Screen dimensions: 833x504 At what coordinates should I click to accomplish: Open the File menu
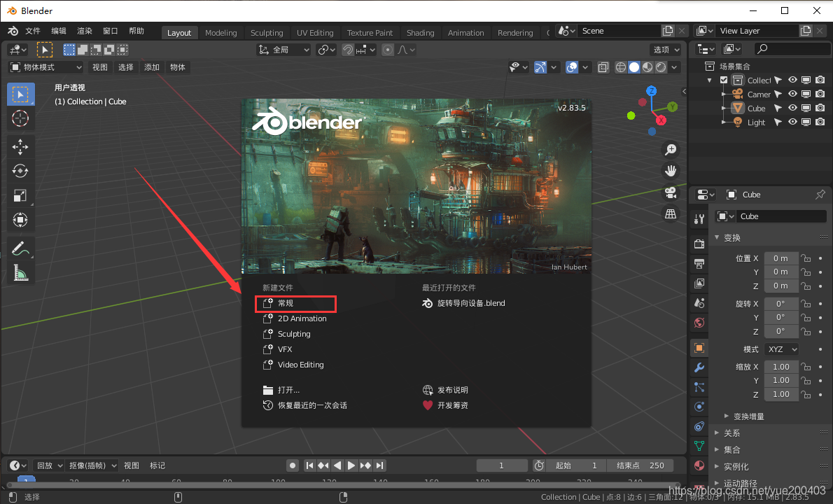[33, 31]
